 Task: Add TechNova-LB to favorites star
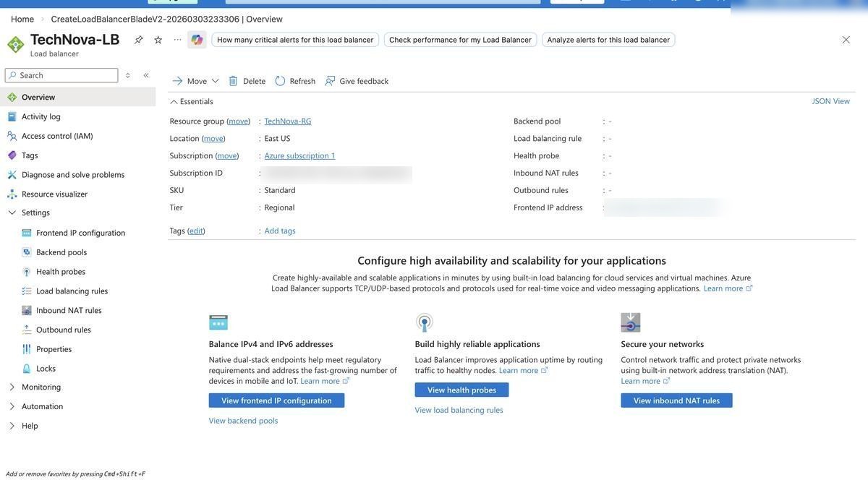[158, 40]
